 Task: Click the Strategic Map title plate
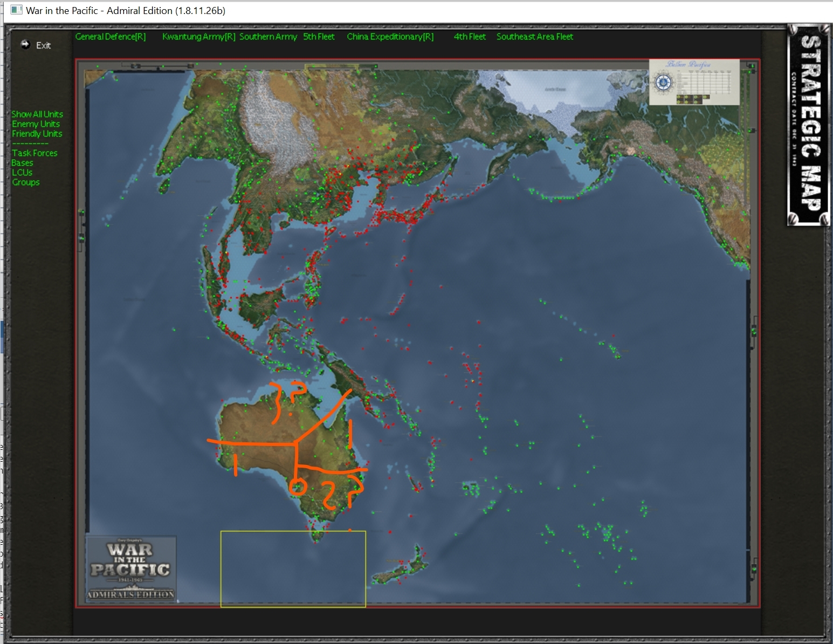[x=808, y=125]
